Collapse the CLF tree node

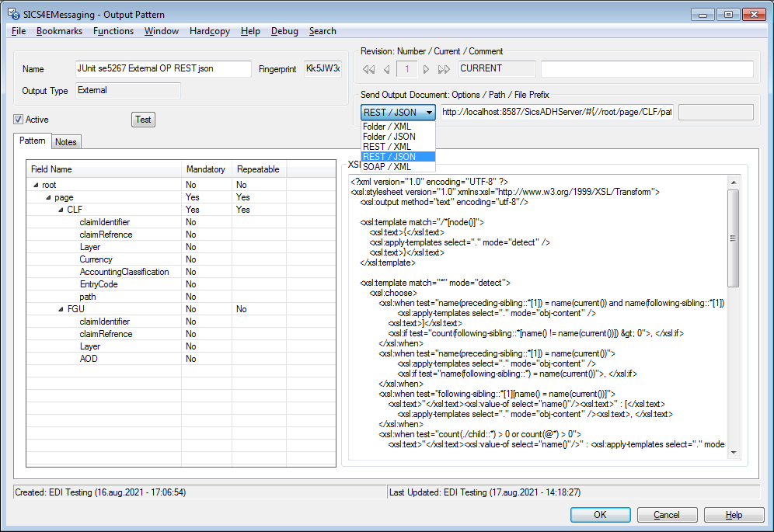coord(61,210)
